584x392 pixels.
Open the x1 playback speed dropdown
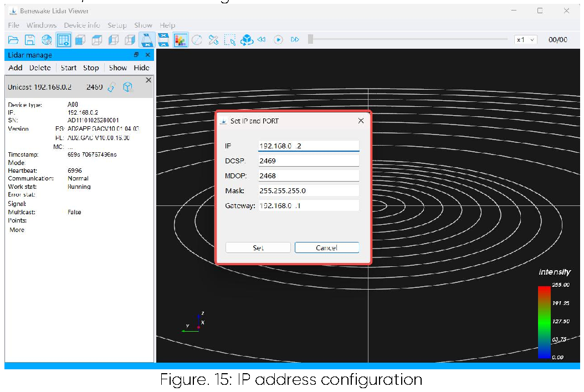coord(525,39)
